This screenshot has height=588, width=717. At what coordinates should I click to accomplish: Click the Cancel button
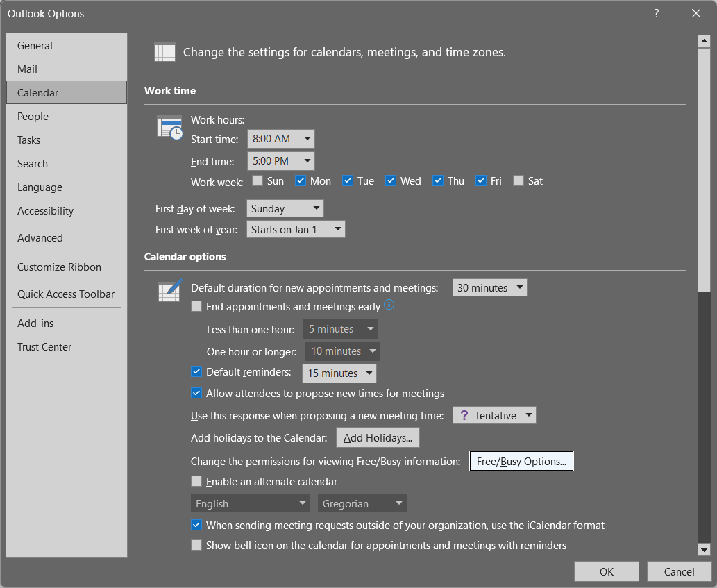679,571
